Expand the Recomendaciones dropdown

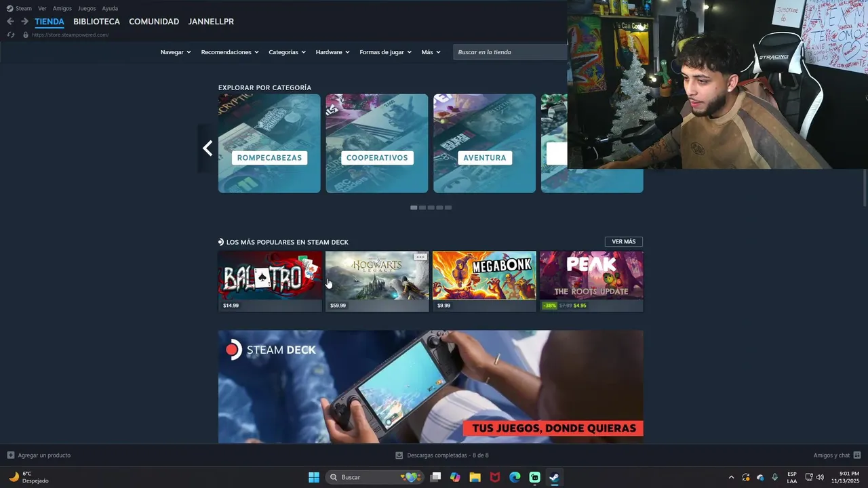pyautogui.click(x=230, y=52)
